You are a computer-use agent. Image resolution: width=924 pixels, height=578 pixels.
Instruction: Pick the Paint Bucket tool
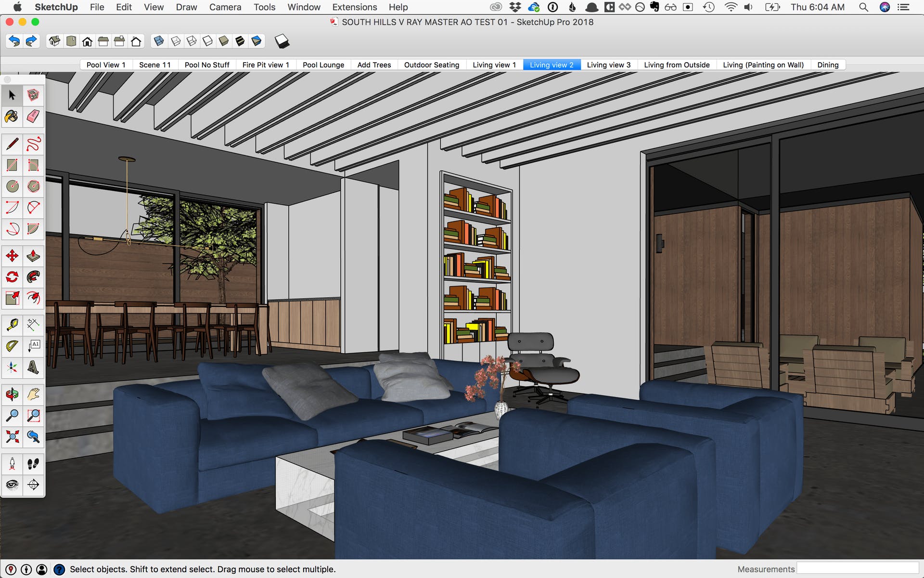(x=12, y=116)
